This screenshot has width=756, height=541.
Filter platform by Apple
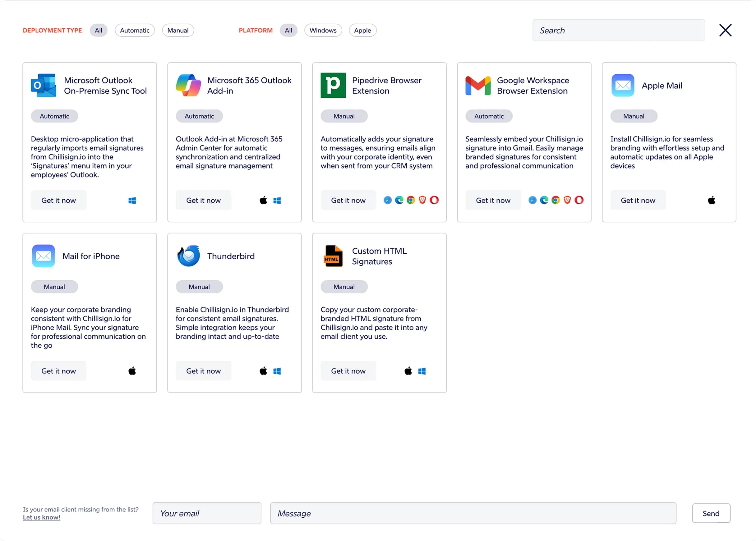[362, 30]
